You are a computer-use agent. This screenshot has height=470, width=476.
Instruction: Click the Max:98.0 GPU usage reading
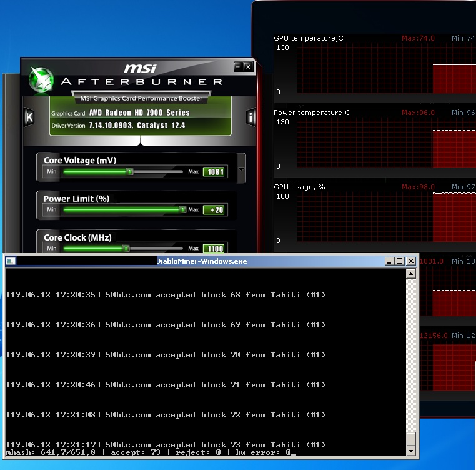(x=418, y=187)
